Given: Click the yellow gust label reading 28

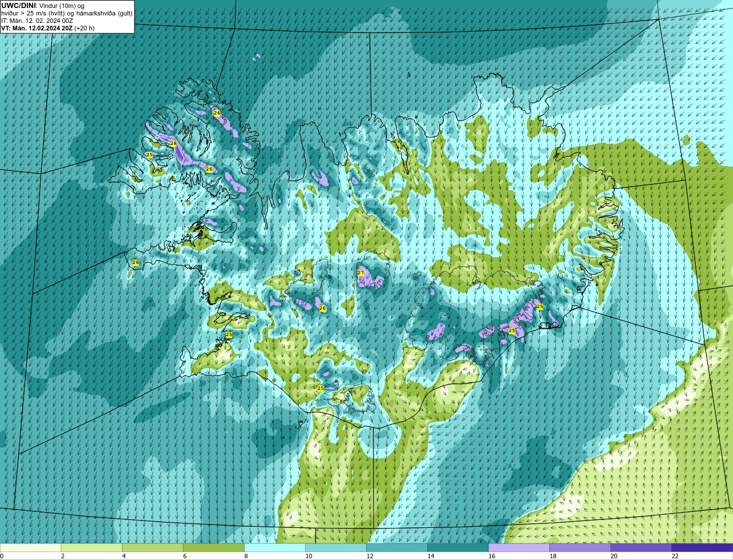Looking at the screenshot, I should [x=174, y=144].
